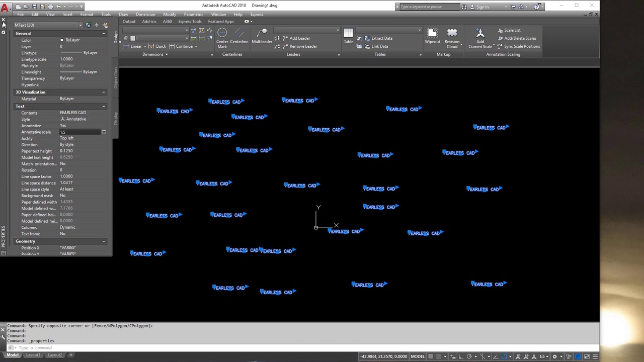Click the Table tool icon
Screen dimensions: 644x362
[x=348, y=36]
